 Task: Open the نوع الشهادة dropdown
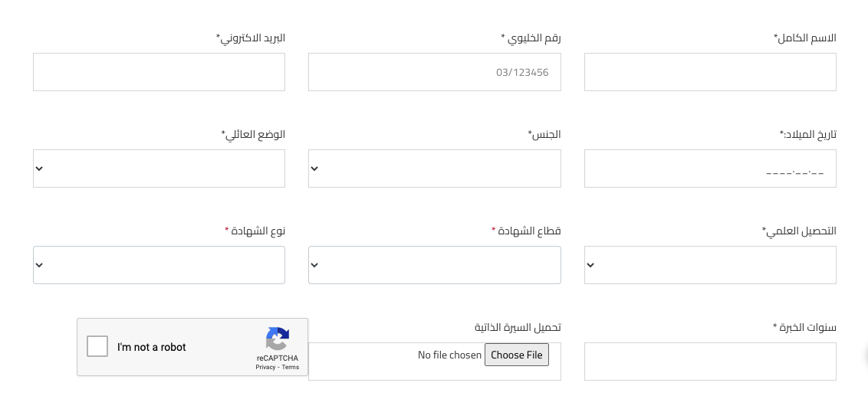(x=159, y=265)
